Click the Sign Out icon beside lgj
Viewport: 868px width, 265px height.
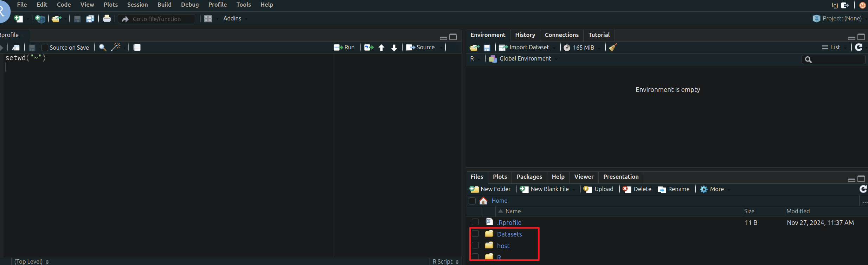845,5
